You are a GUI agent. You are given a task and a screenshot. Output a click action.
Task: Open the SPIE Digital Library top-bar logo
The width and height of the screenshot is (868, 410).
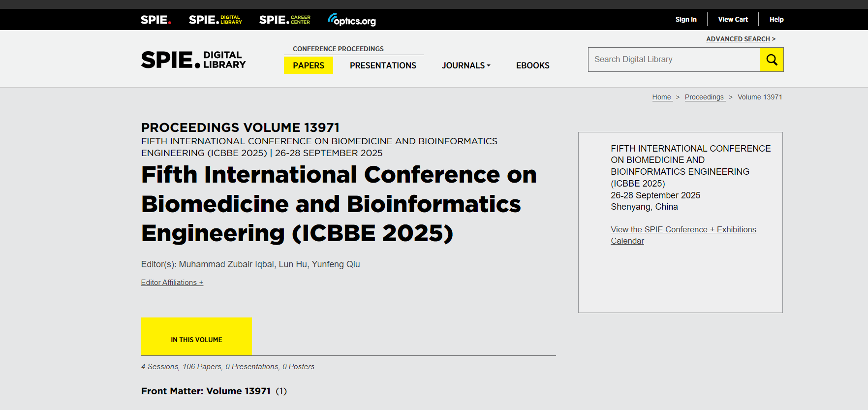click(215, 20)
